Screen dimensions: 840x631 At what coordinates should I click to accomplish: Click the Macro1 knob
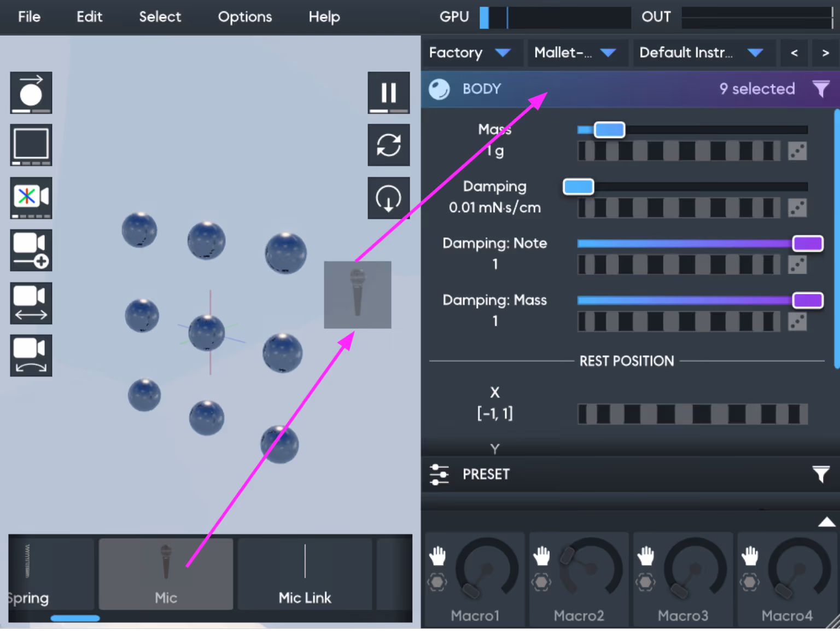(487, 569)
